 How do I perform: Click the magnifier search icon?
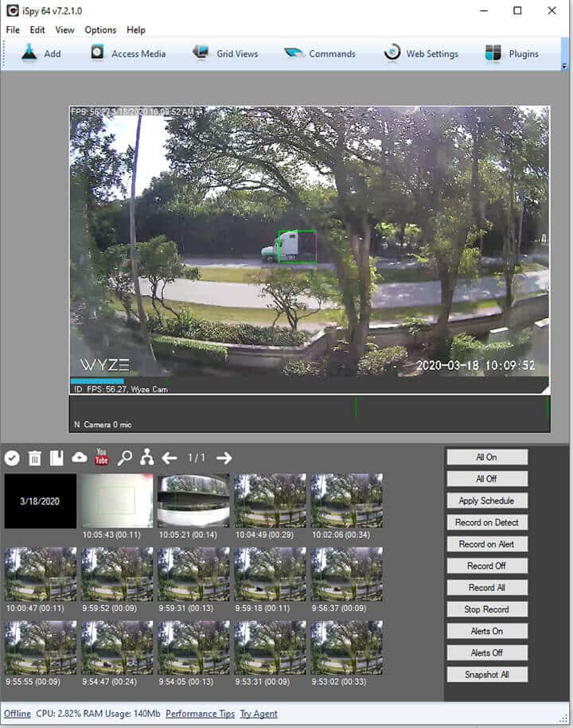(125, 457)
